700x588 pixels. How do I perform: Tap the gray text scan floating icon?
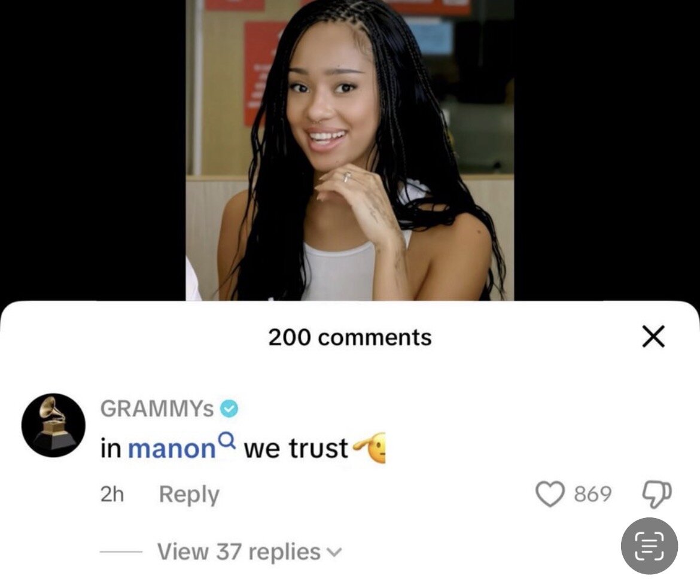point(649,546)
